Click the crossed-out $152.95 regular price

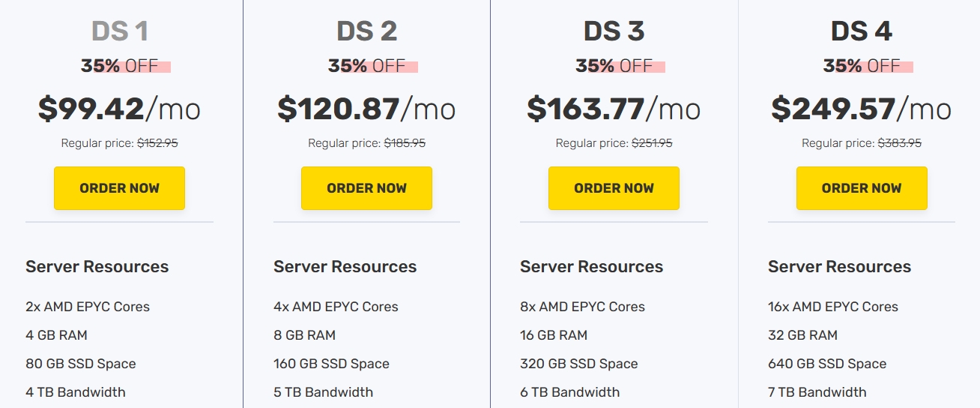coord(157,142)
